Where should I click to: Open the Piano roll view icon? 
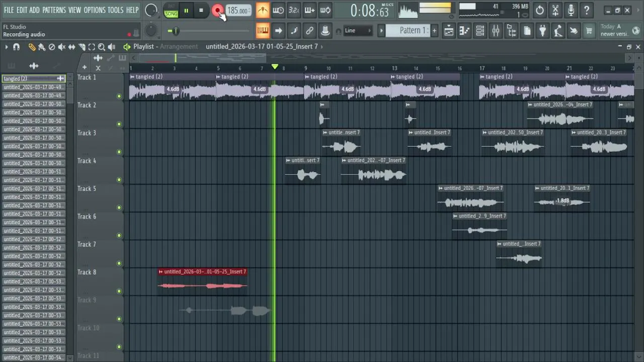(x=464, y=31)
